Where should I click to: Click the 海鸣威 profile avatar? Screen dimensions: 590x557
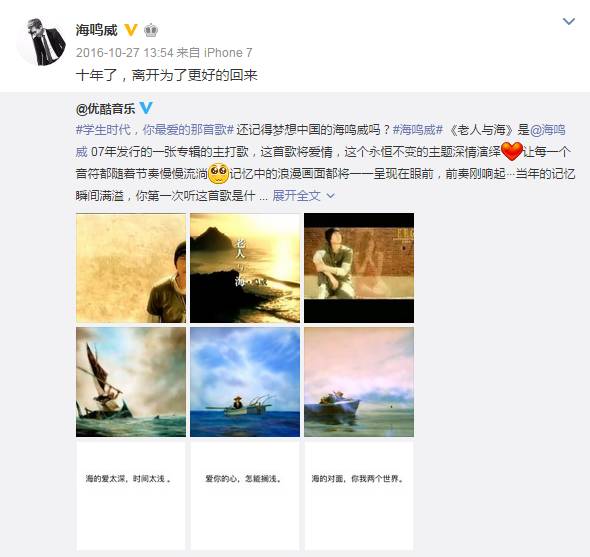[41, 41]
